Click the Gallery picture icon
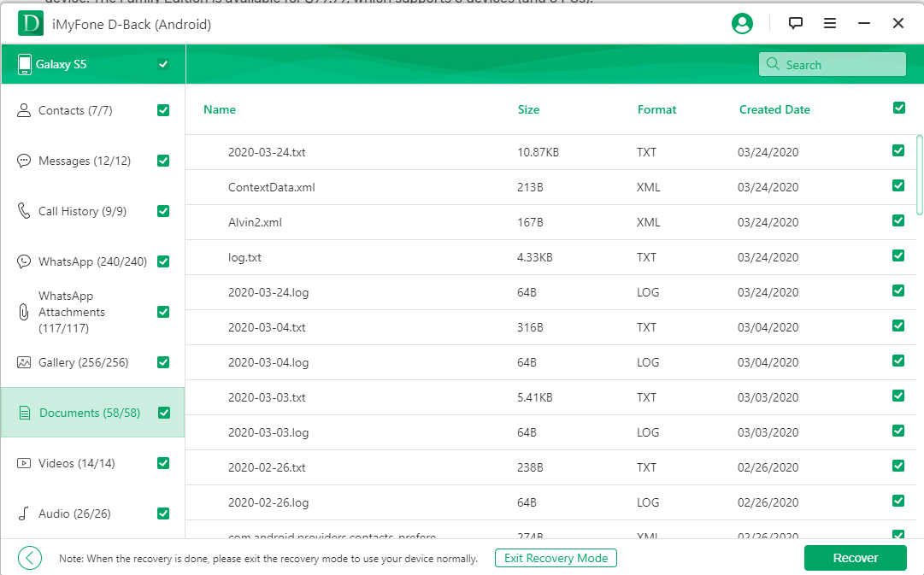This screenshot has height=575, width=924. point(24,362)
